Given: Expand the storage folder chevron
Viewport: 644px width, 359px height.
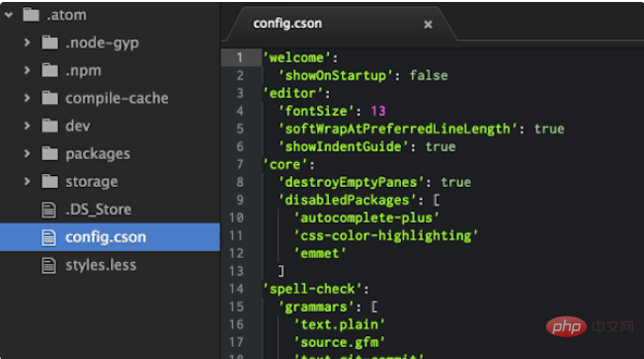Looking at the screenshot, I should pyautogui.click(x=27, y=181).
